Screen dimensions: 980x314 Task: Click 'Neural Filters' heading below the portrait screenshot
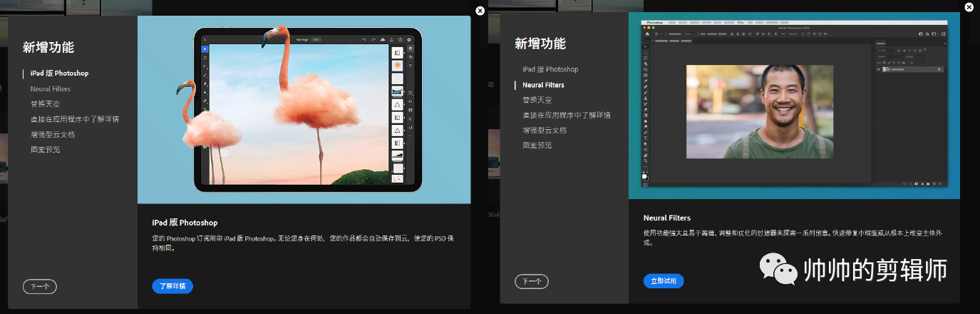coord(667,218)
